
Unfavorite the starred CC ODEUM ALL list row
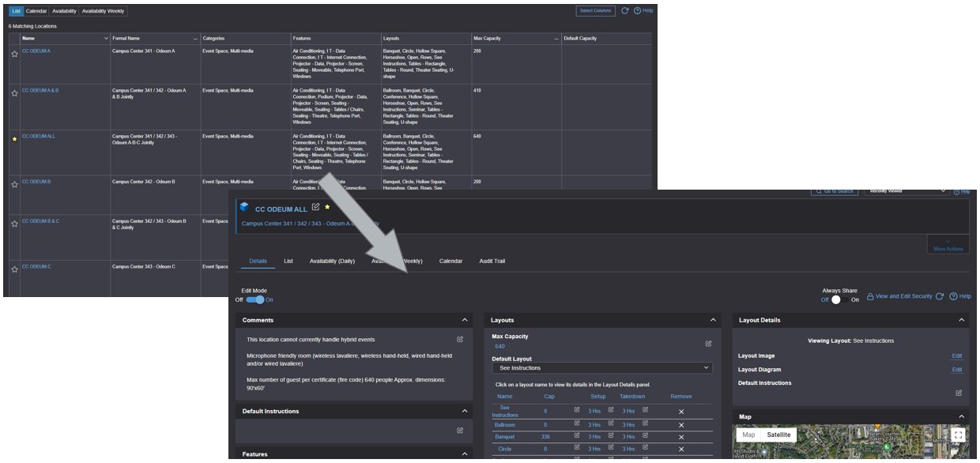14,140
